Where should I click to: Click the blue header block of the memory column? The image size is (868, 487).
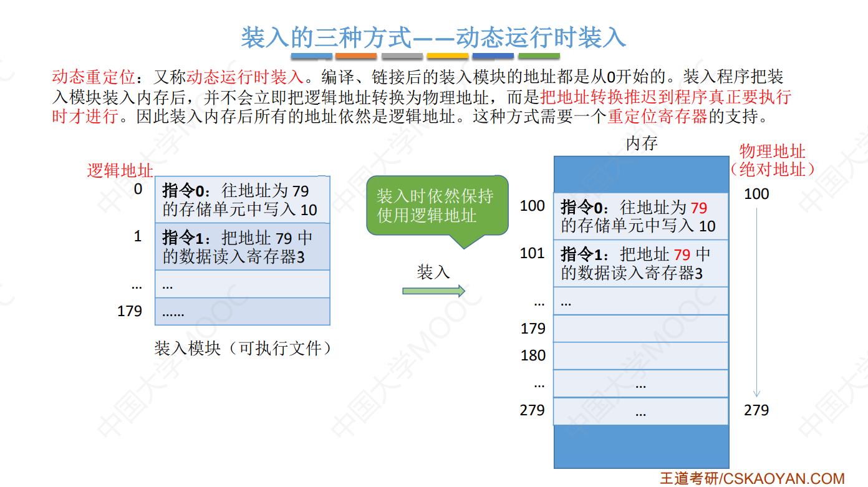640,173
